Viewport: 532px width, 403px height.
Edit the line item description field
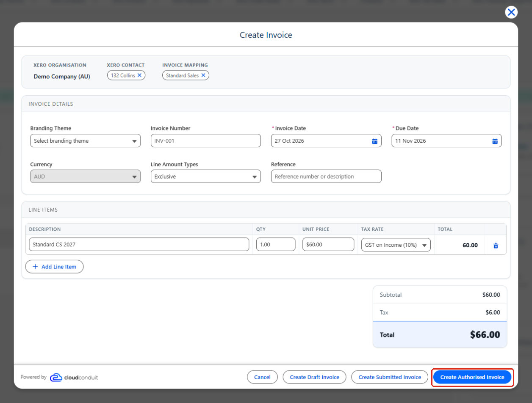tap(139, 245)
